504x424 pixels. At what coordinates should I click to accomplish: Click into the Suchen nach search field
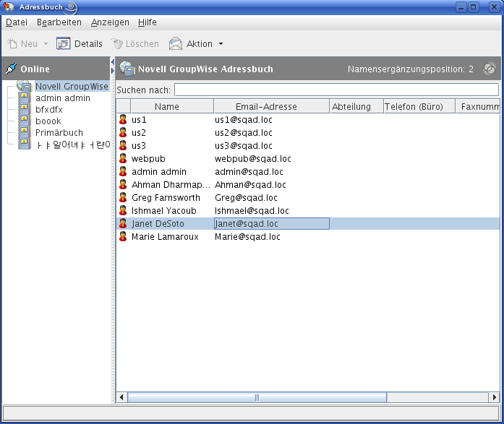(336, 90)
